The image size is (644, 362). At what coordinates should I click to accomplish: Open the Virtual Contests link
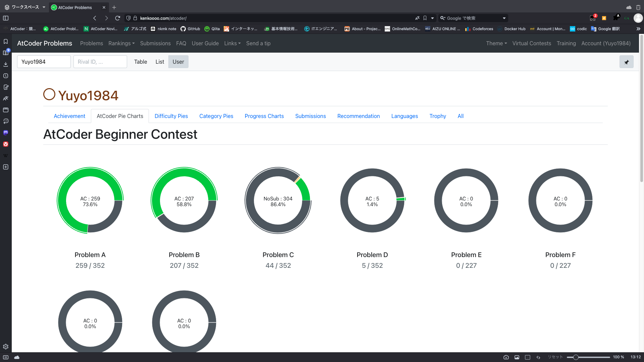point(531,43)
